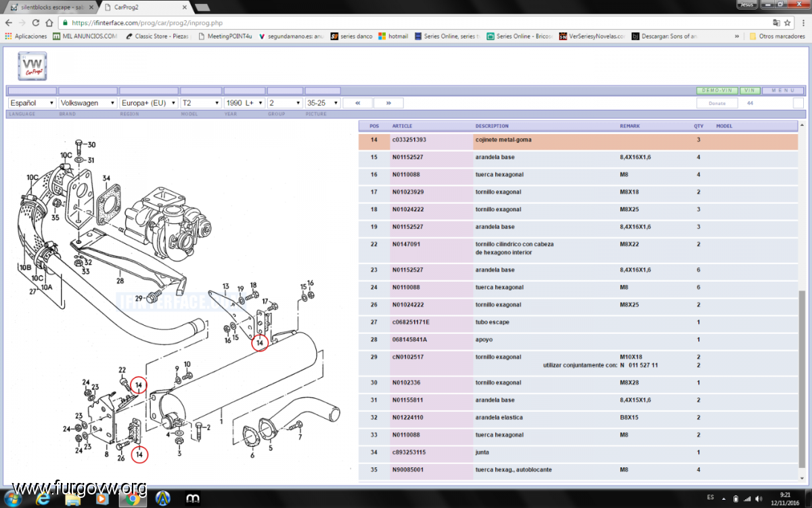
Task: Launch Internet Explorer from the taskbar
Action: point(43,499)
